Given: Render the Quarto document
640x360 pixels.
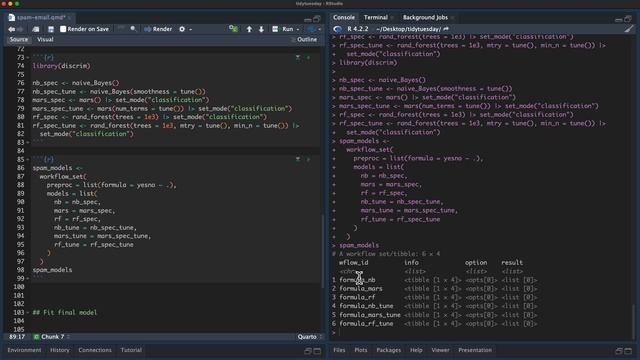Looking at the screenshot, I should (x=158, y=29).
